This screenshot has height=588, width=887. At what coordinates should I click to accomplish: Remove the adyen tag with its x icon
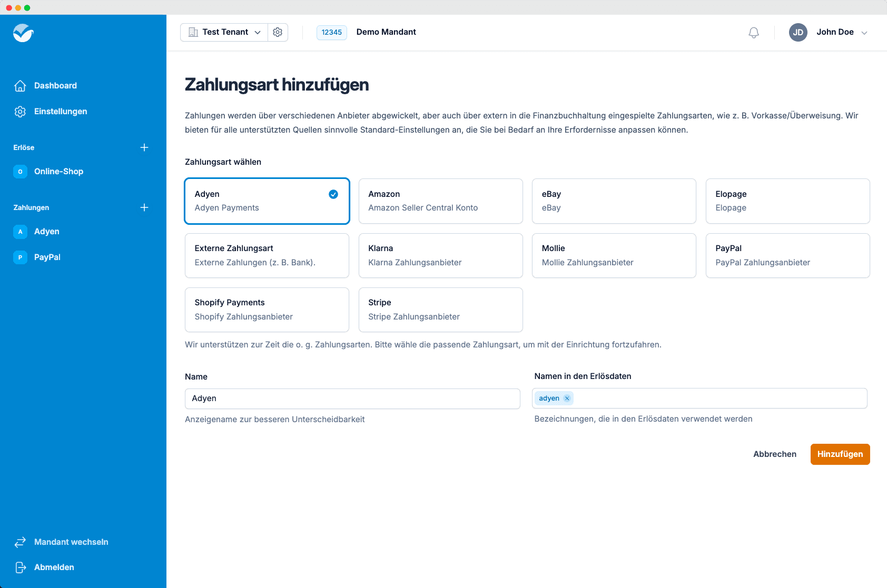(567, 398)
